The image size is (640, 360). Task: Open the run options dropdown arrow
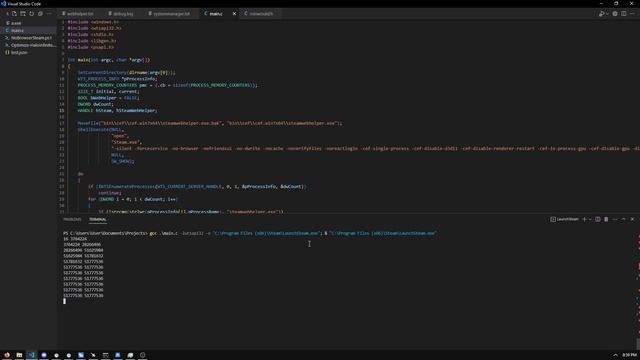tap(607, 13)
